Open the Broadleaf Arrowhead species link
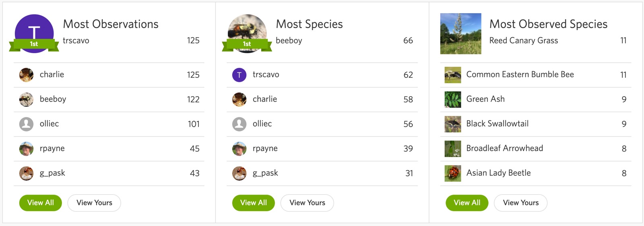This screenshot has width=644, height=226. [505, 148]
